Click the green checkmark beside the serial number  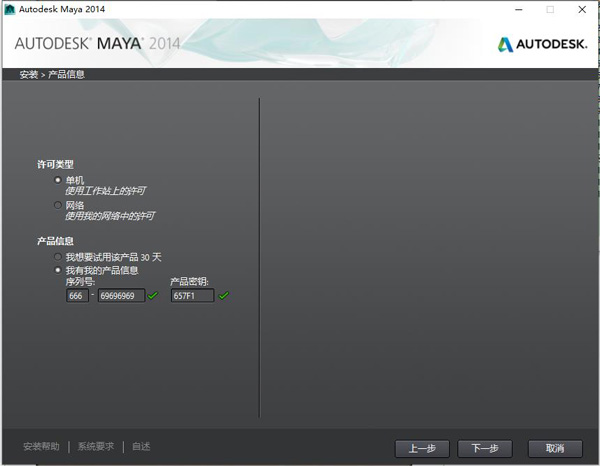coord(153,295)
